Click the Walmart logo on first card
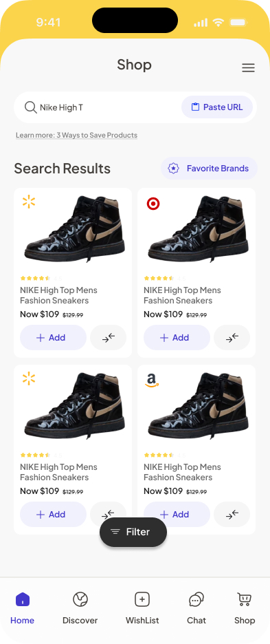 click(x=29, y=202)
